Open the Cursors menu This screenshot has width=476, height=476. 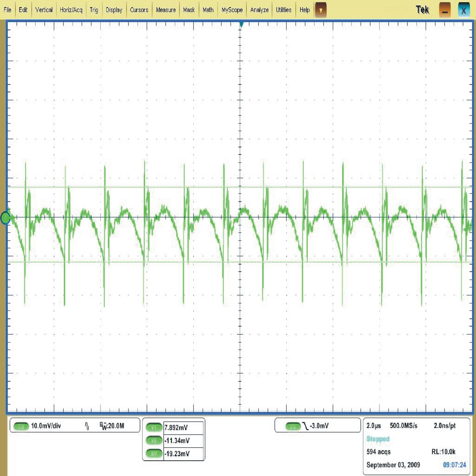139,10
